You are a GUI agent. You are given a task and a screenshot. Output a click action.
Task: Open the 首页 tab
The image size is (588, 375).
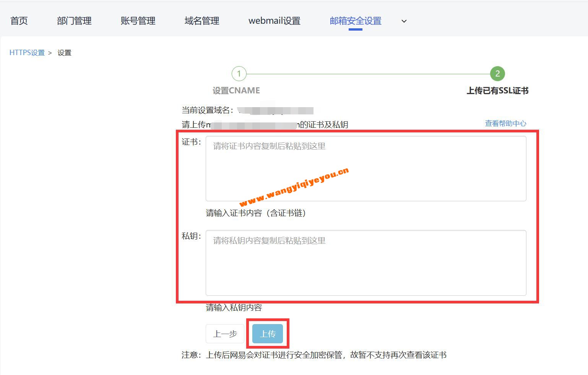pyautogui.click(x=19, y=21)
